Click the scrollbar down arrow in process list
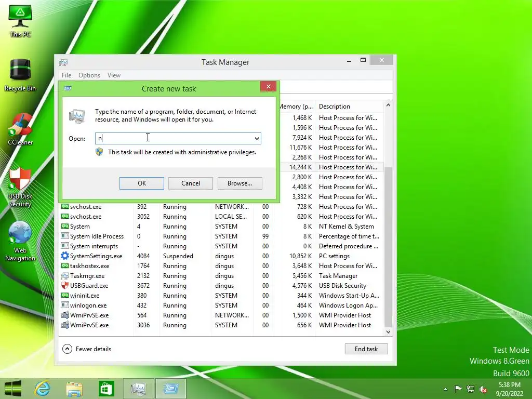532x399 pixels. 388,332
